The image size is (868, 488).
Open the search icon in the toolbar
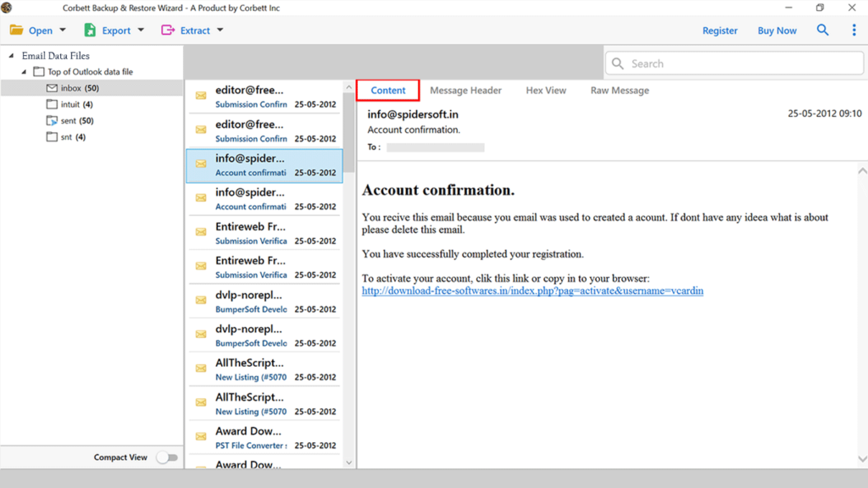[822, 30]
